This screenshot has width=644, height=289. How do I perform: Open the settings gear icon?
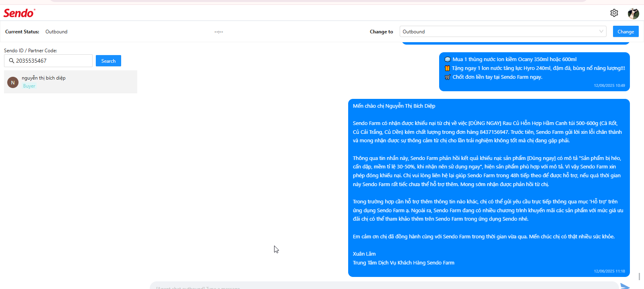[x=614, y=13]
